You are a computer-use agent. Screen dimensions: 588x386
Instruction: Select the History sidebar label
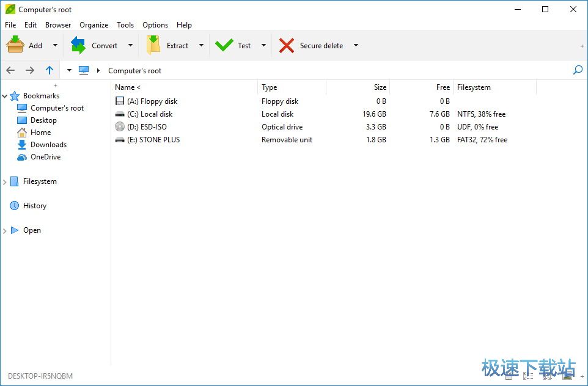[35, 206]
